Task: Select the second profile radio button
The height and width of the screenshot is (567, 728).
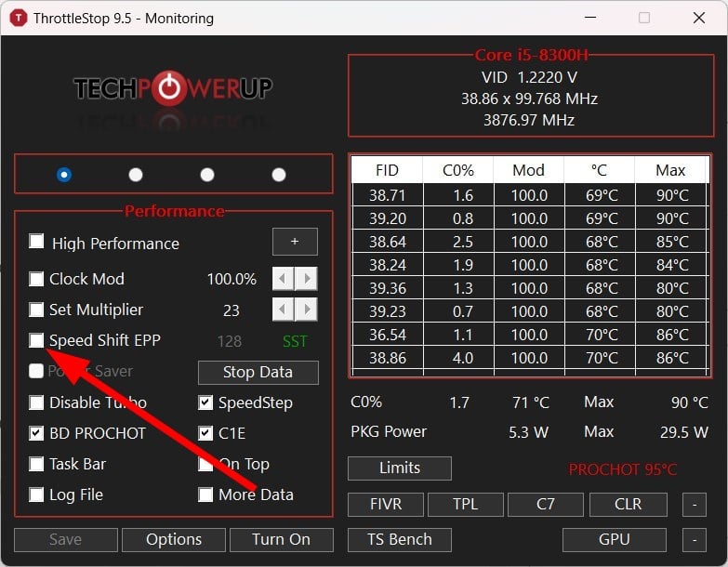Action: coord(136,175)
